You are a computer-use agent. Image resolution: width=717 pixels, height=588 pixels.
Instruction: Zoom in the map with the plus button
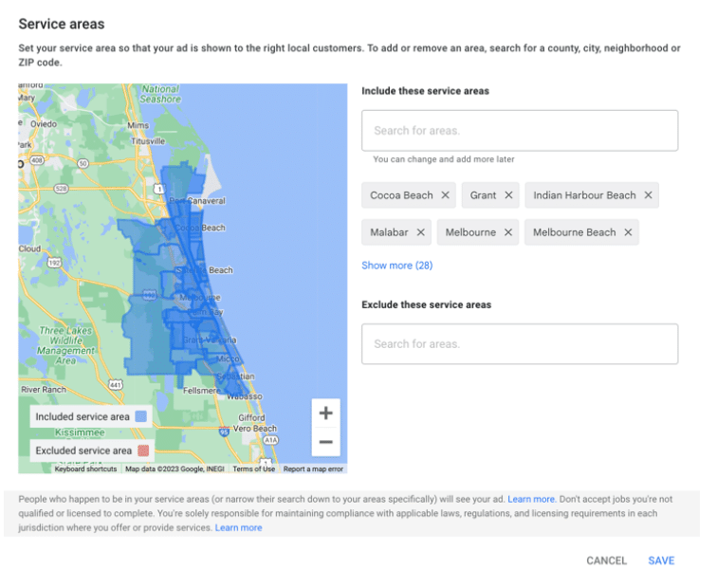325,413
